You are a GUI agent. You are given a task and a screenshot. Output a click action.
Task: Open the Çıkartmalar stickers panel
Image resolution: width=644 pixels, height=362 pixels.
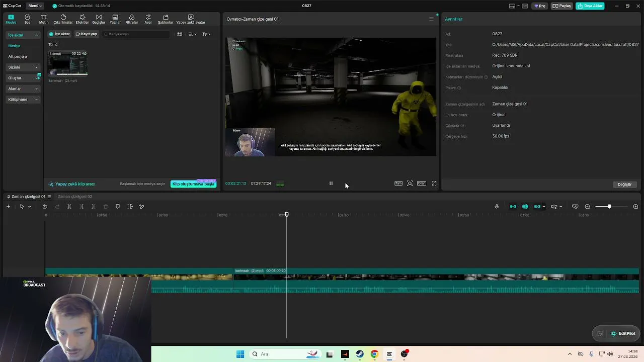pos(63,19)
